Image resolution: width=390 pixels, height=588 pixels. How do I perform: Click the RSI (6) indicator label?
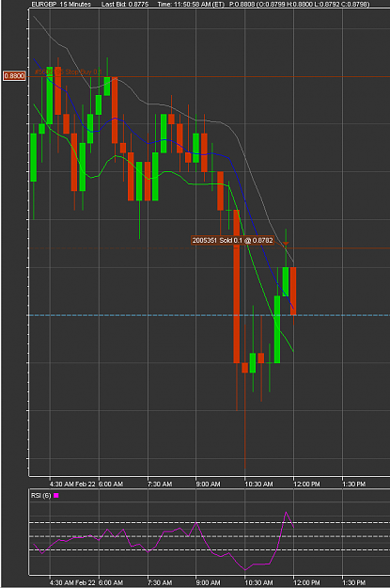coord(40,496)
